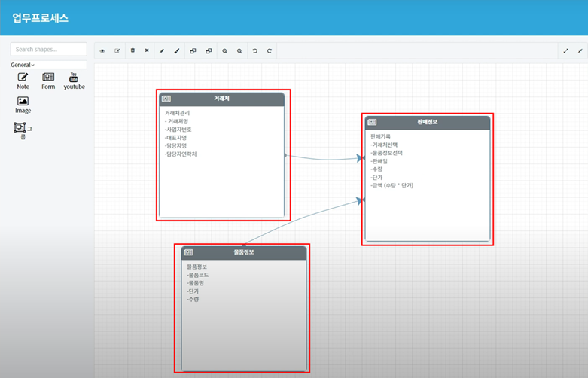Pick the youtube shape from the palette
The width and height of the screenshot is (588, 378).
(74, 81)
